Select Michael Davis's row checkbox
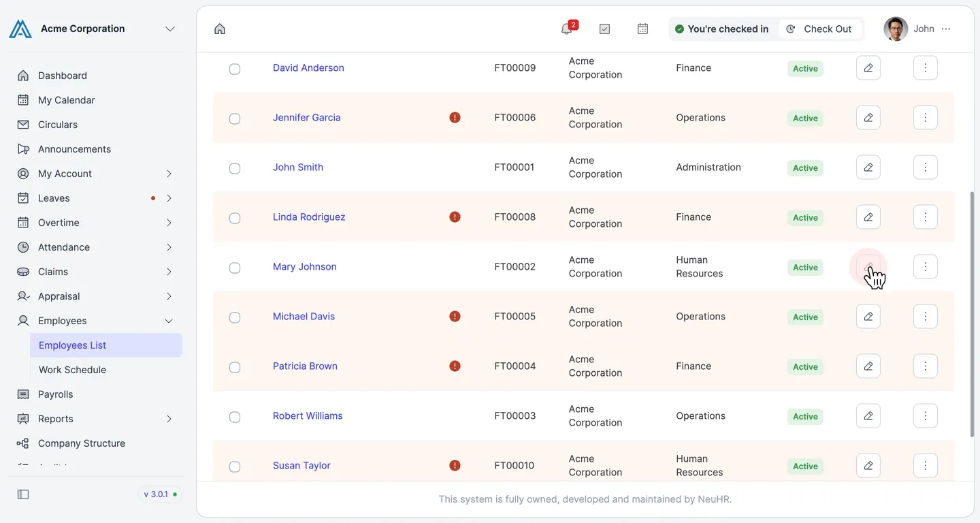 tap(235, 317)
